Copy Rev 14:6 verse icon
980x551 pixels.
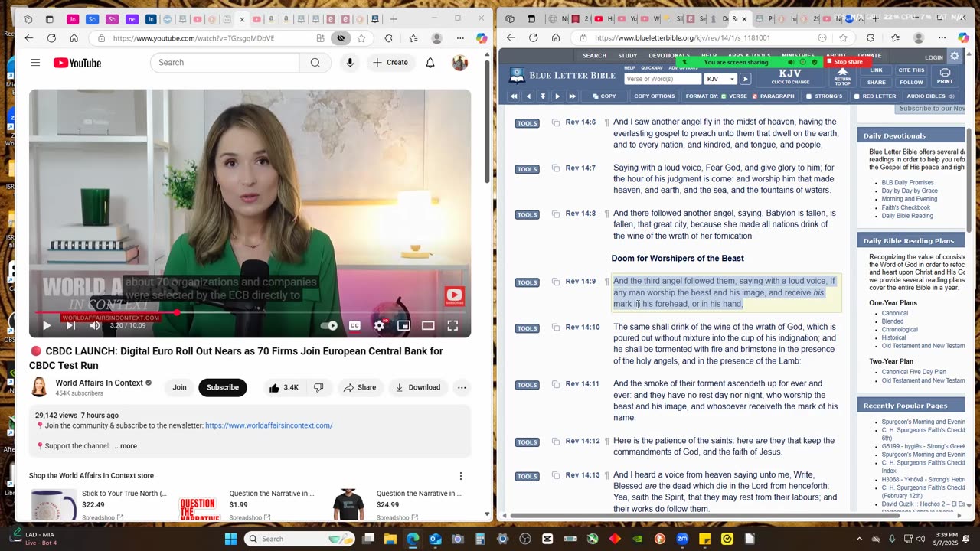coord(556,122)
